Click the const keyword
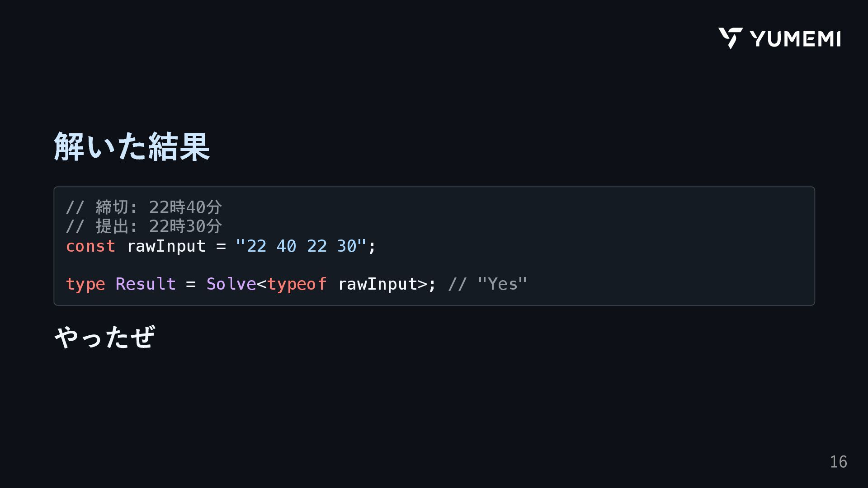Image resolution: width=868 pixels, height=488 pixels. [90, 246]
